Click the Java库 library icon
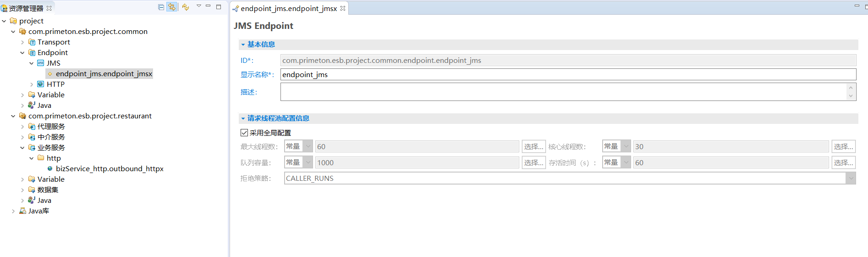 (x=22, y=211)
